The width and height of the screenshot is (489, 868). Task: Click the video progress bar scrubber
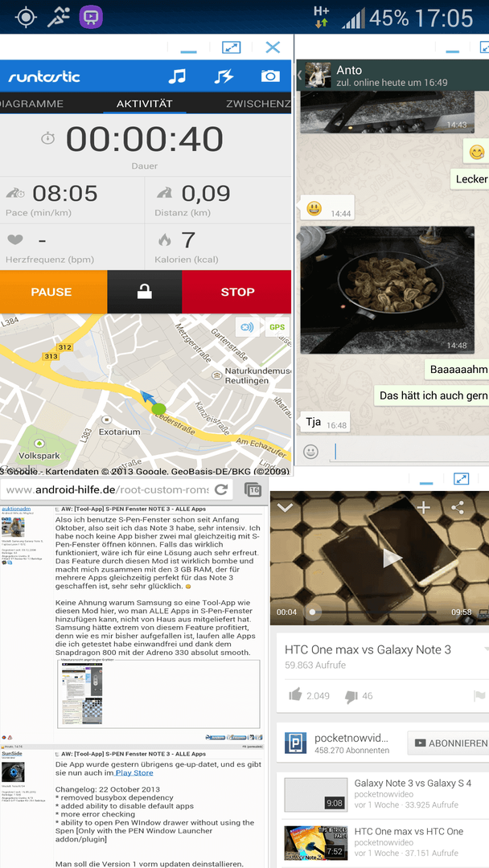coord(312,612)
